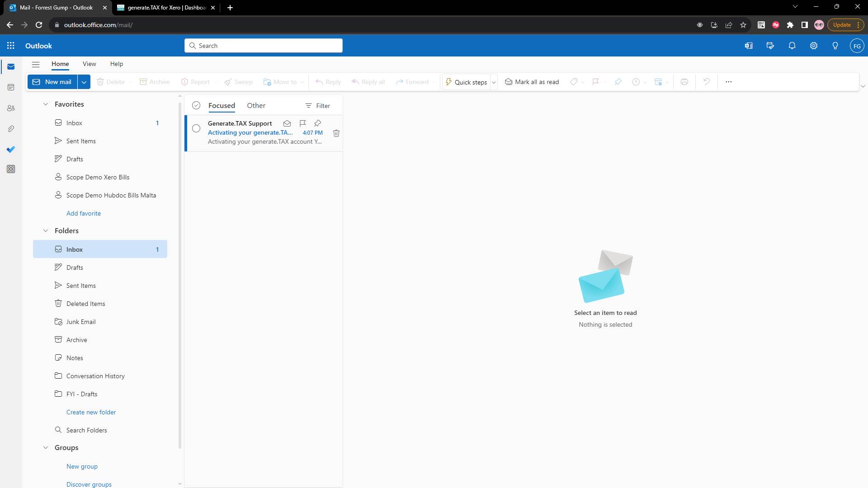Open the Mail app in left rail

tap(11, 67)
